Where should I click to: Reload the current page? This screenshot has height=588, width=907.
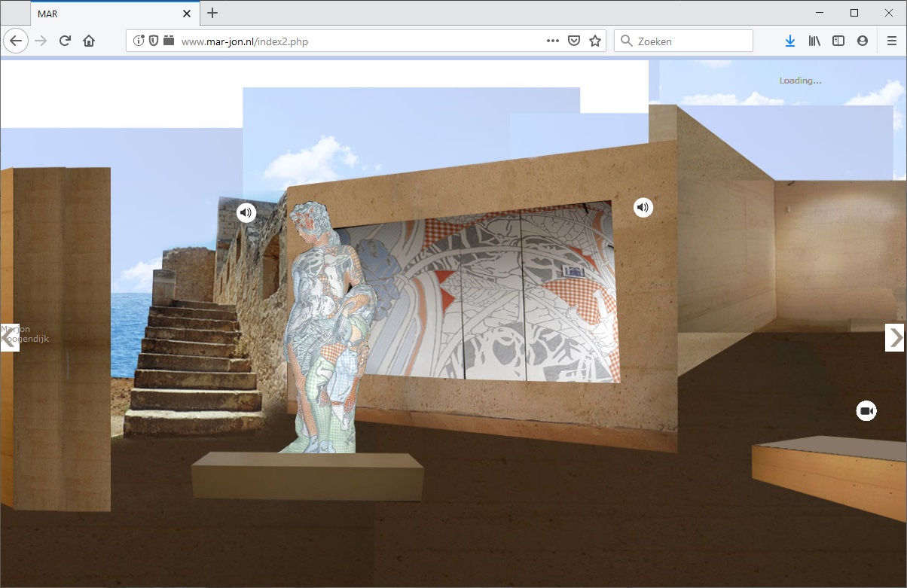click(x=65, y=41)
